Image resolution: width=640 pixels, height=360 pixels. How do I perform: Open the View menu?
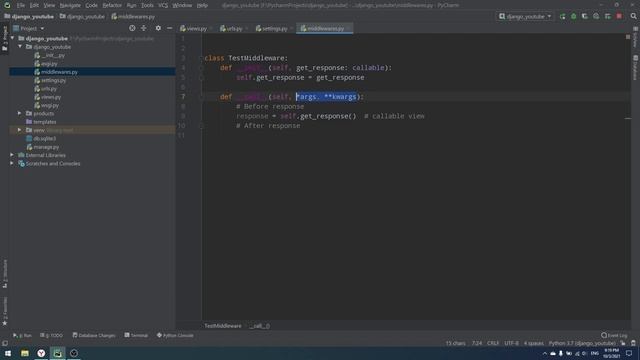49,5
